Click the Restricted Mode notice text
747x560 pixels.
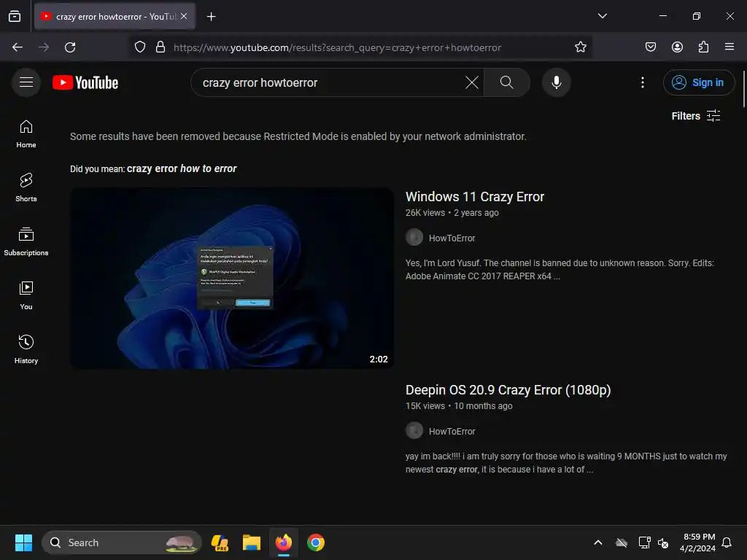[298, 136]
